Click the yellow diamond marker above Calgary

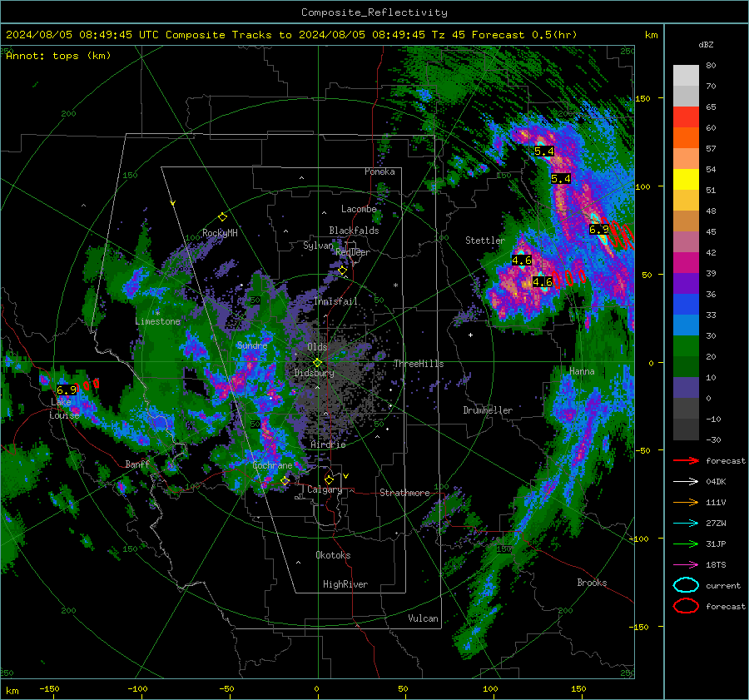tap(329, 479)
